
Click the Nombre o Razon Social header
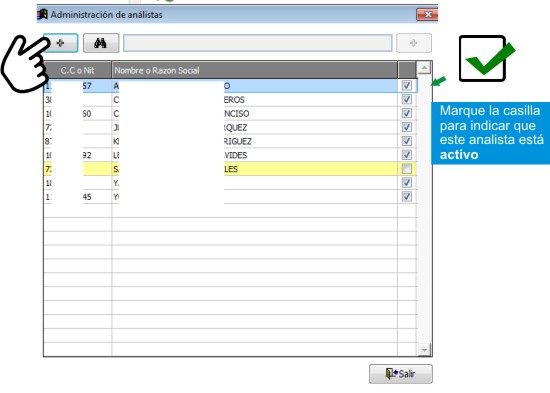point(255,70)
